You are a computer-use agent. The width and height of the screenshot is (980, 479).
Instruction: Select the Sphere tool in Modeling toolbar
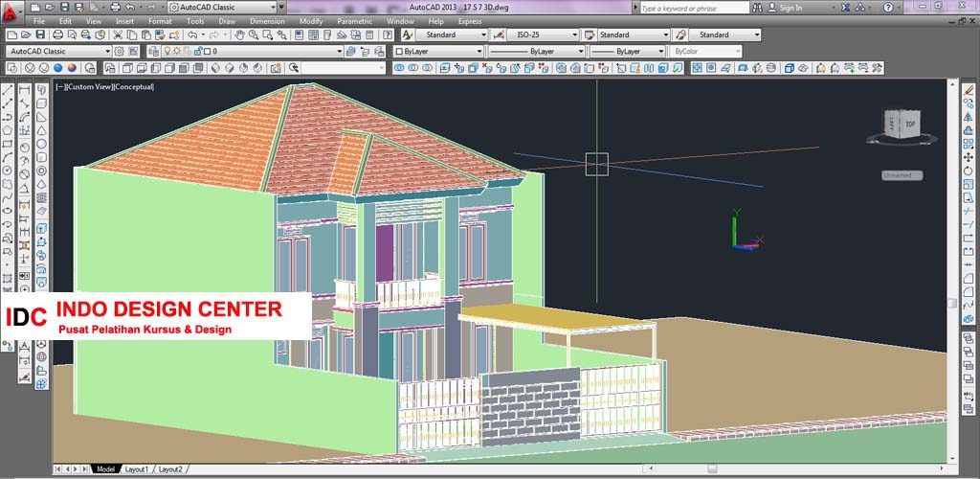tap(41, 144)
